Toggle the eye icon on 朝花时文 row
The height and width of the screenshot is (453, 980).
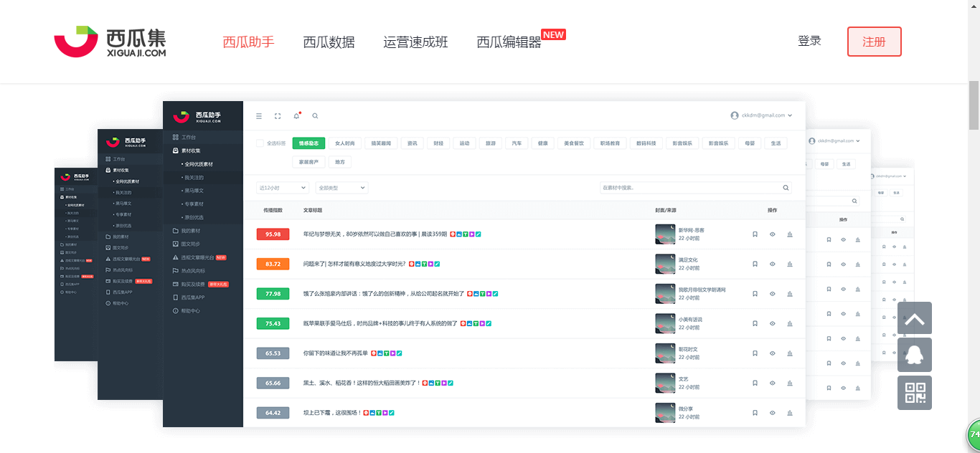coord(773,353)
